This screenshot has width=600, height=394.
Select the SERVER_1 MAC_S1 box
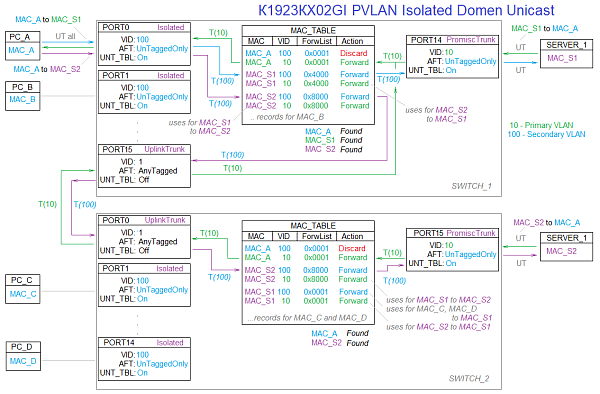point(566,54)
